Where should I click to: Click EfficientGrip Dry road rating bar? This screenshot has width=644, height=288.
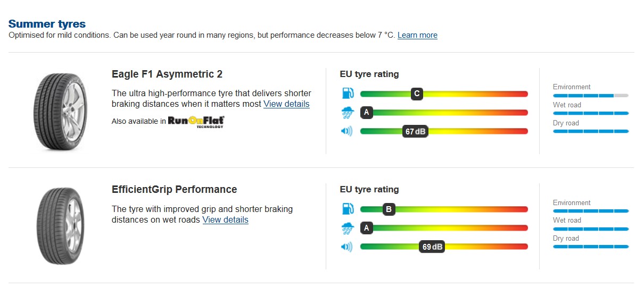591,247
